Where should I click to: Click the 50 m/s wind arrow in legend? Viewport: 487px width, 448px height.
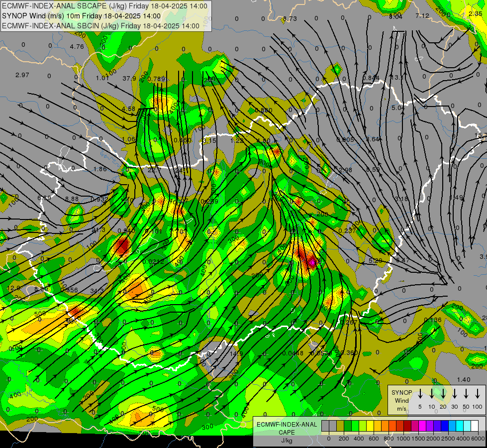(466, 393)
